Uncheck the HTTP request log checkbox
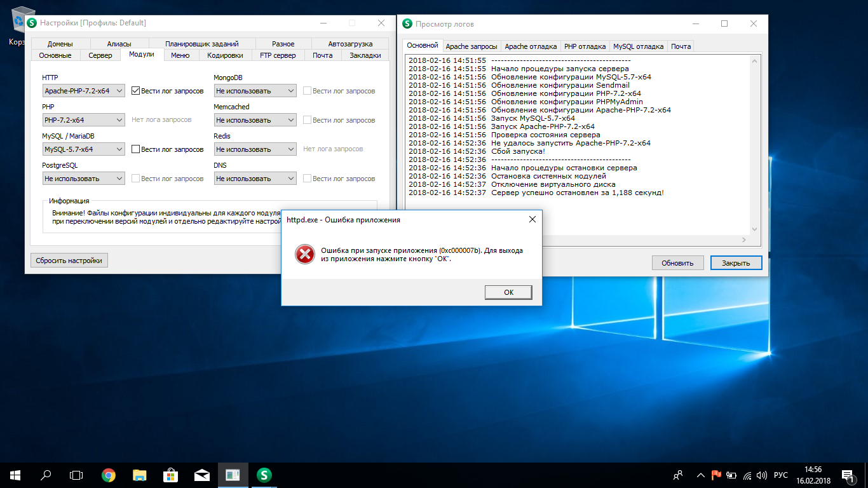This screenshot has height=488, width=868. (x=135, y=91)
